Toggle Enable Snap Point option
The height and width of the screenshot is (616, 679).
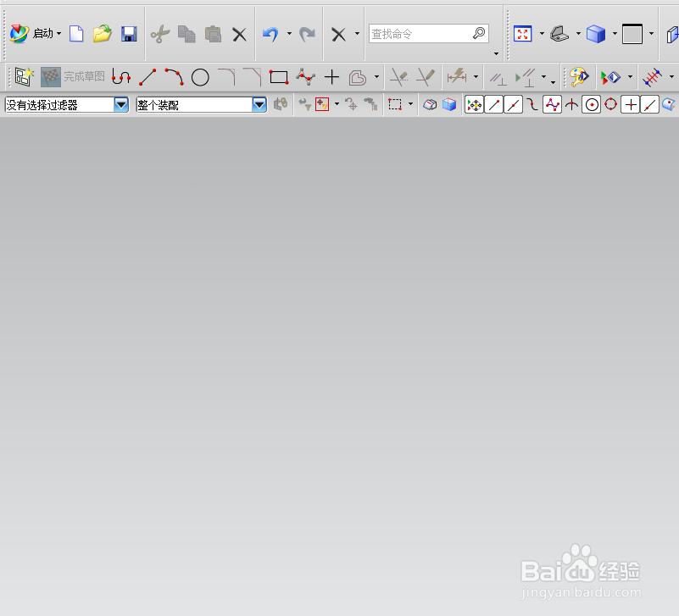point(474,105)
